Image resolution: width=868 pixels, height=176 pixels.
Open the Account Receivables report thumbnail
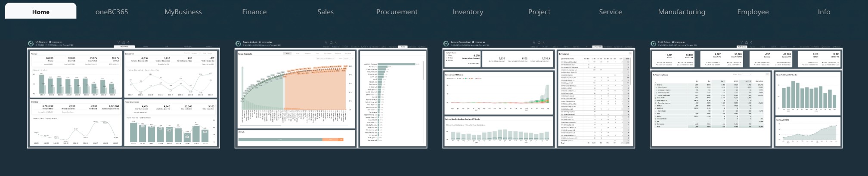pos(539,94)
